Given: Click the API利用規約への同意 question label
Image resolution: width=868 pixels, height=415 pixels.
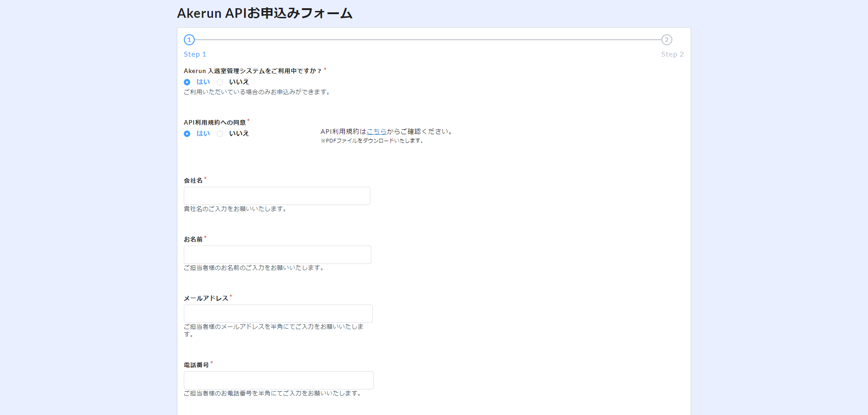Looking at the screenshot, I should pos(215,122).
